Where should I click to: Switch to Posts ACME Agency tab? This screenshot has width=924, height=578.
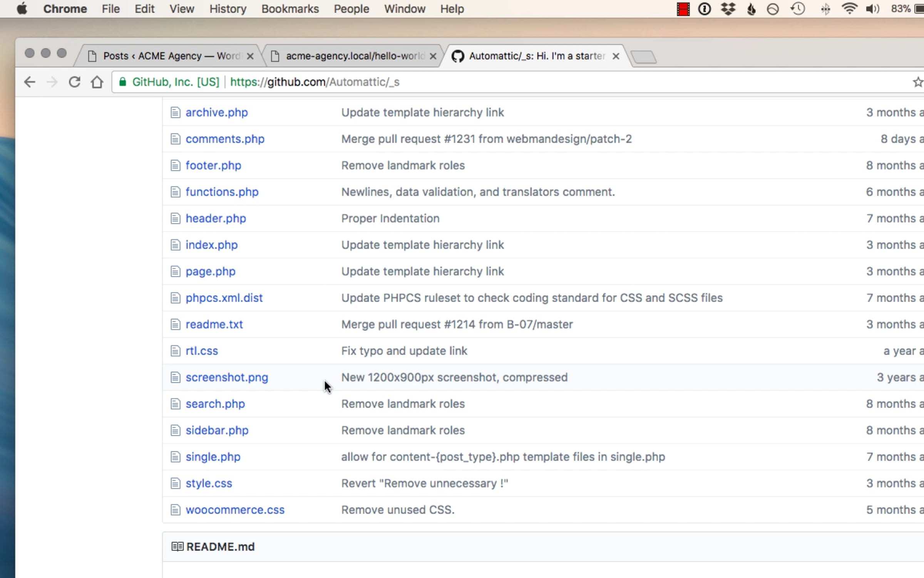coord(169,56)
